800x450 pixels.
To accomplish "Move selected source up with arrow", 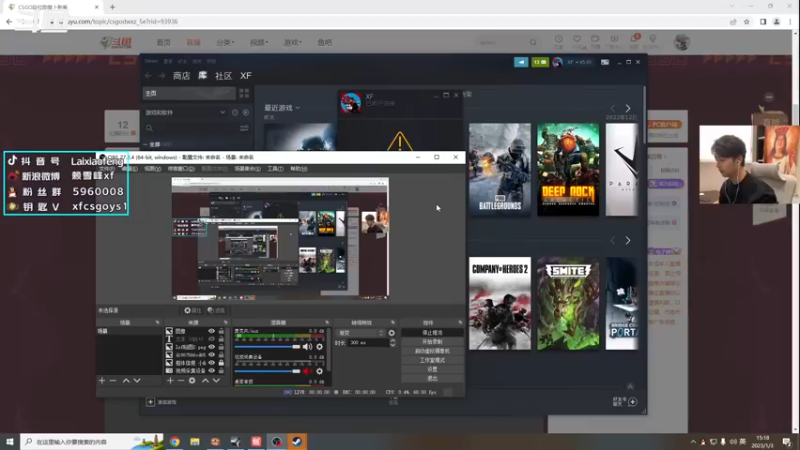I will [x=205, y=381].
